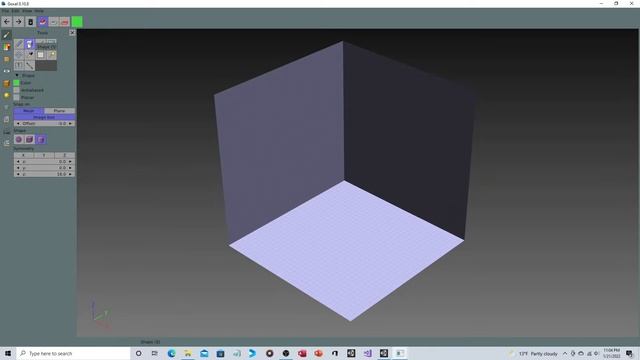Select the Paint mode toolbar icon
640x360 pixels.
[x=64, y=22]
